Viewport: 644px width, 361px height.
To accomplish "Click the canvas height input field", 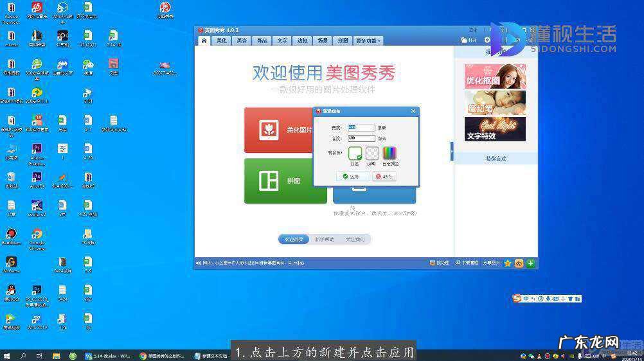I will [361, 138].
